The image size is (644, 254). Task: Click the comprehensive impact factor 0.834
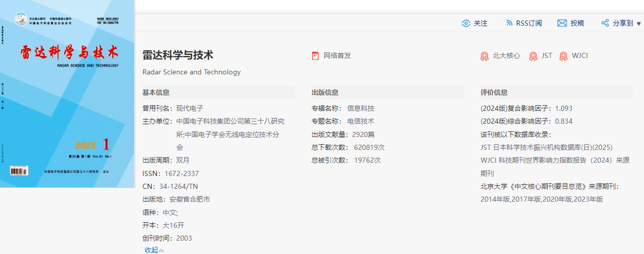(x=564, y=121)
